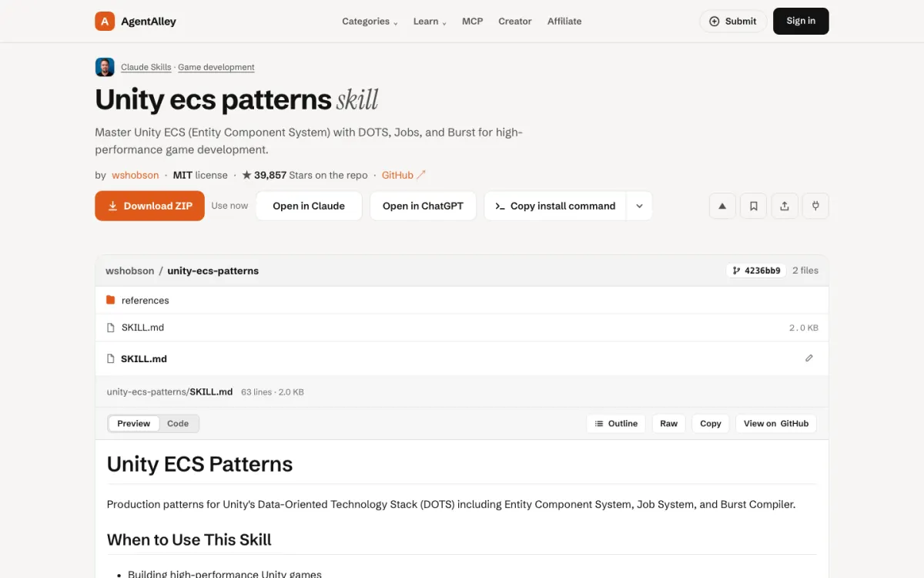924x578 pixels.
Task: Click the AgentAlley logo icon
Action: [105, 22]
